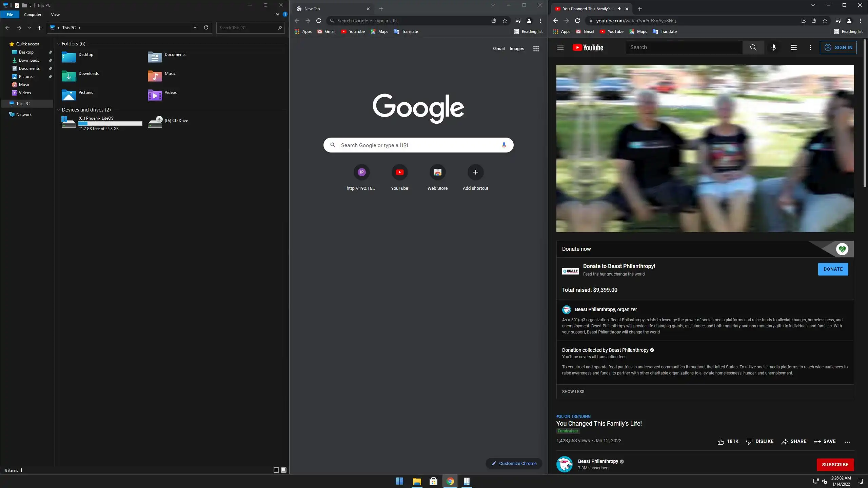Image resolution: width=868 pixels, height=488 pixels.
Task: Collapse the Devices and drives group
Action: point(58,110)
